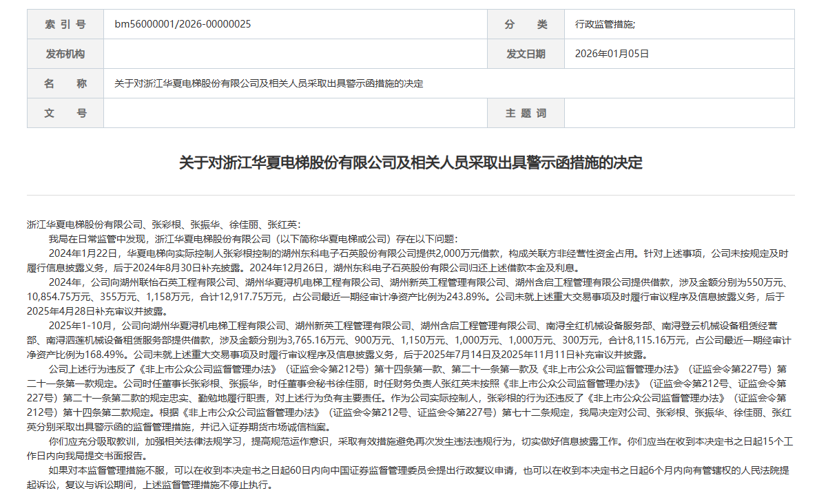This screenshot has height=504, width=817.
Task: Click the 发文日期 label cell
Action: (x=526, y=54)
